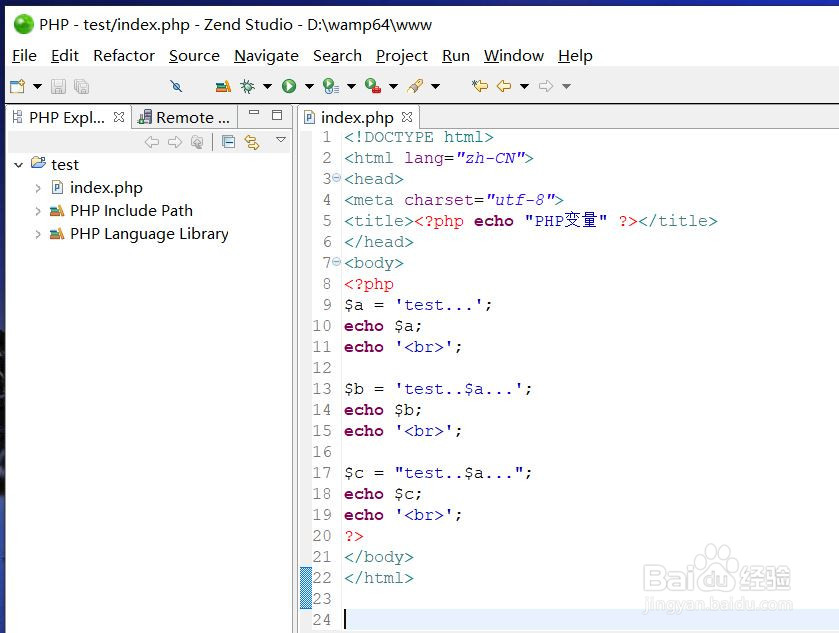Expand the PHP Language Library node

coord(37,234)
